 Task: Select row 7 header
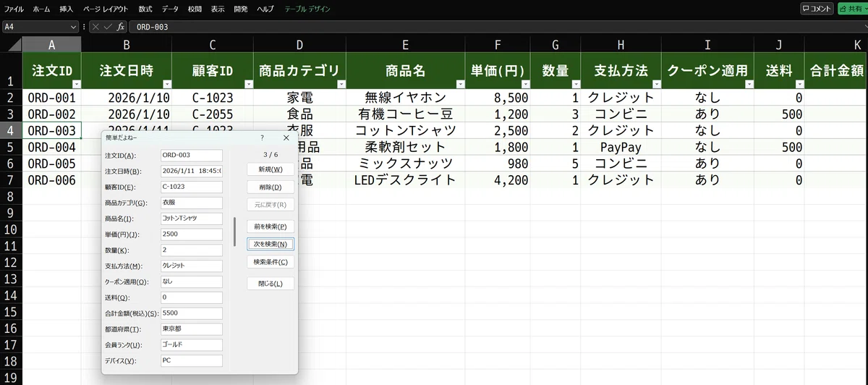coord(11,180)
